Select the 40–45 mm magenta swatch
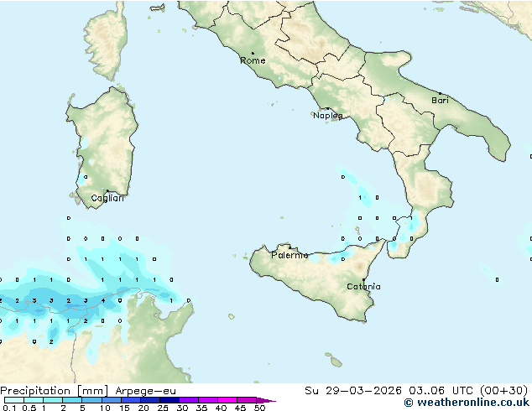The width and height of the screenshot is (532, 411). click(x=227, y=400)
